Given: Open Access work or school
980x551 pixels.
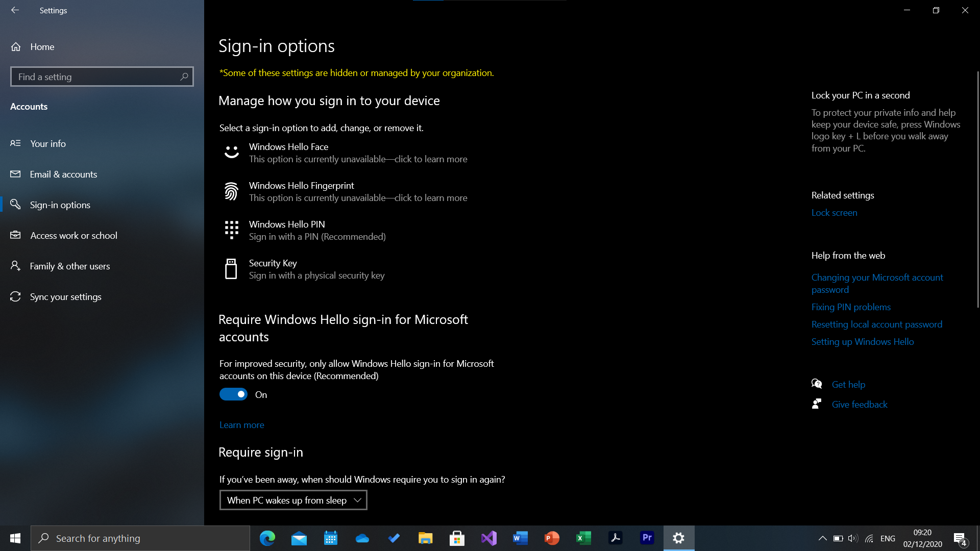Looking at the screenshot, I should pyautogui.click(x=102, y=235).
